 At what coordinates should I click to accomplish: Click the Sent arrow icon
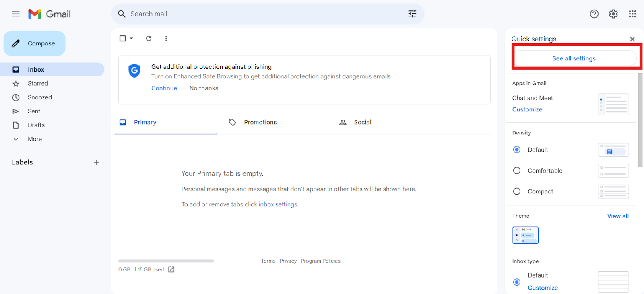16,111
